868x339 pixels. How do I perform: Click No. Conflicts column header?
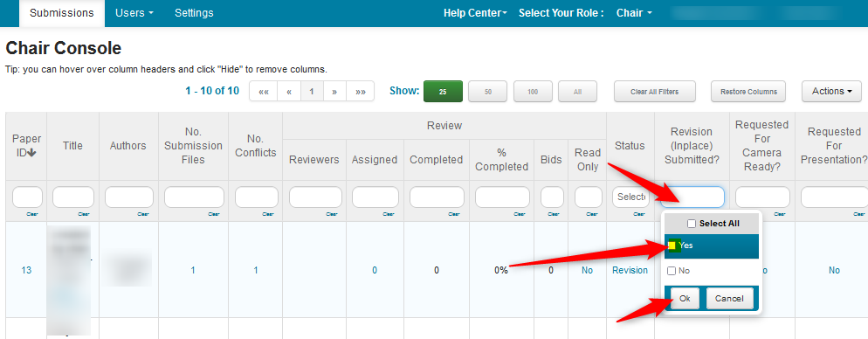[x=255, y=146]
